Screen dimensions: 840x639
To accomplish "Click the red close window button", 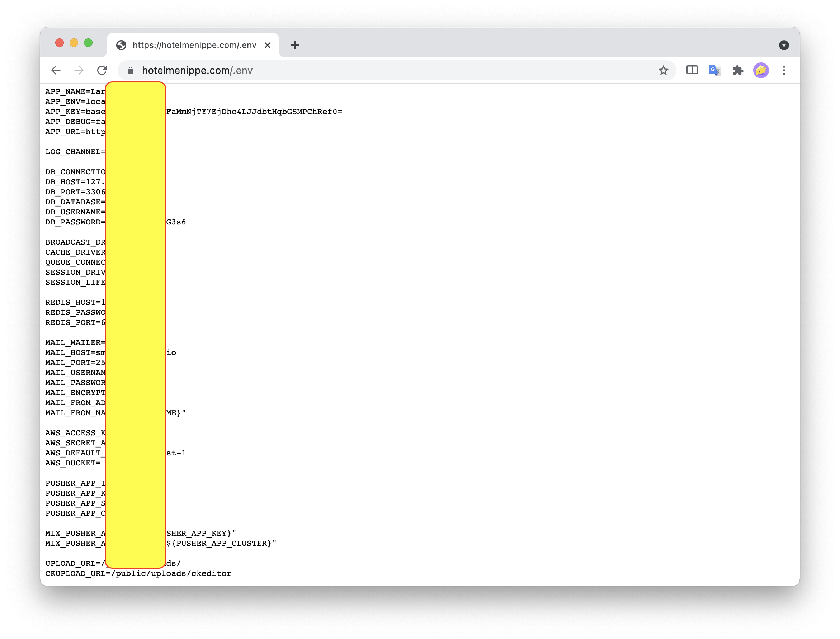I will coord(59,43).
